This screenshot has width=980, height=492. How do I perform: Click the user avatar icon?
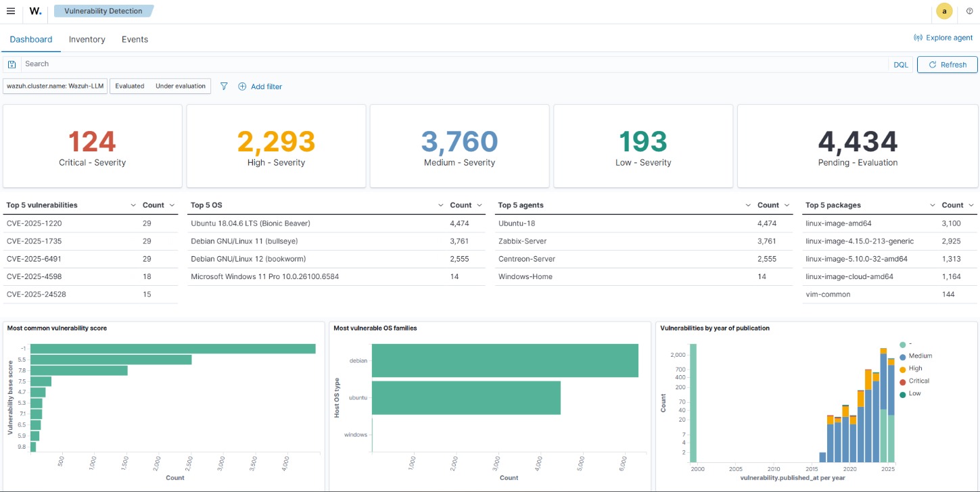point(943,11)
